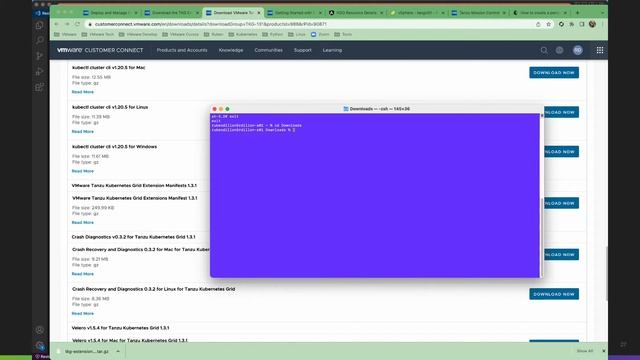Go back in Chrome browser

coord(57,24)
